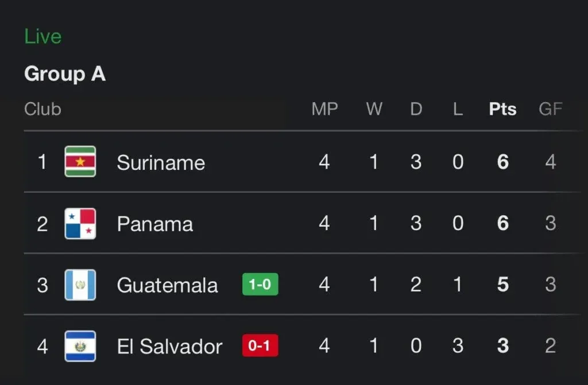Click the Club column header
Viewport: 588px width, 385px height.
click(42, 109)
